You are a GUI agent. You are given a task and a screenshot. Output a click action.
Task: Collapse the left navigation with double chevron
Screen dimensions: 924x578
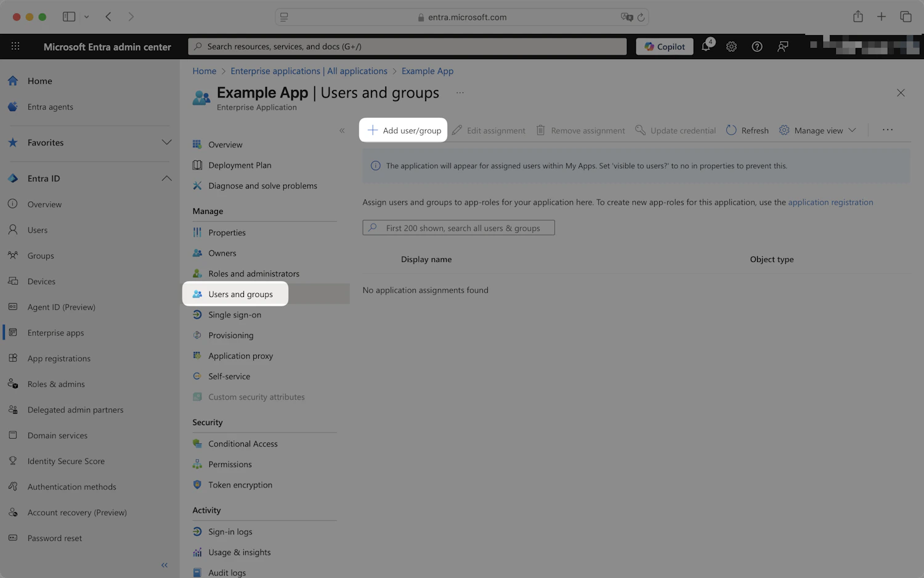[164, 565]
